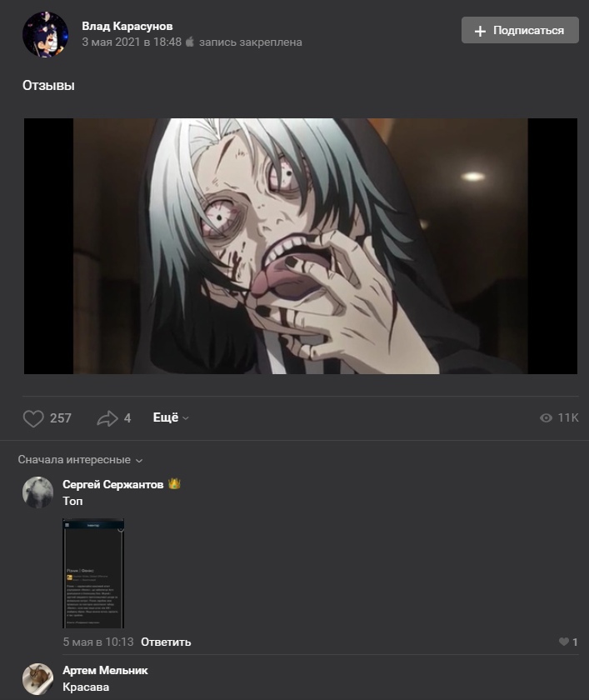Viewport: 589px width, 700px height.
Task: Click the crown emoji beside Сергей Сержантов
Action: click(x=174, y=484)
